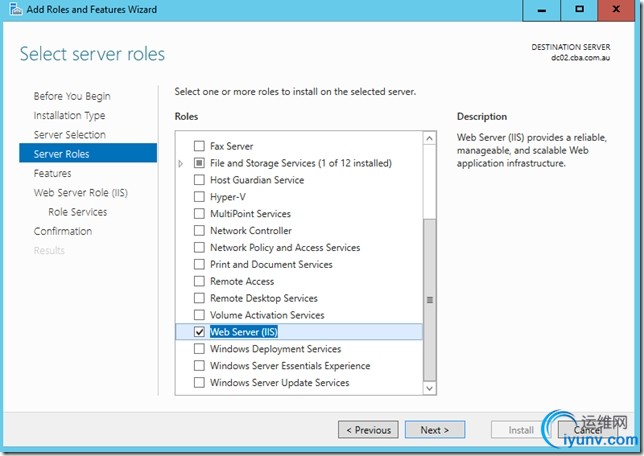Open the Features wizard step

coord(52,173)
